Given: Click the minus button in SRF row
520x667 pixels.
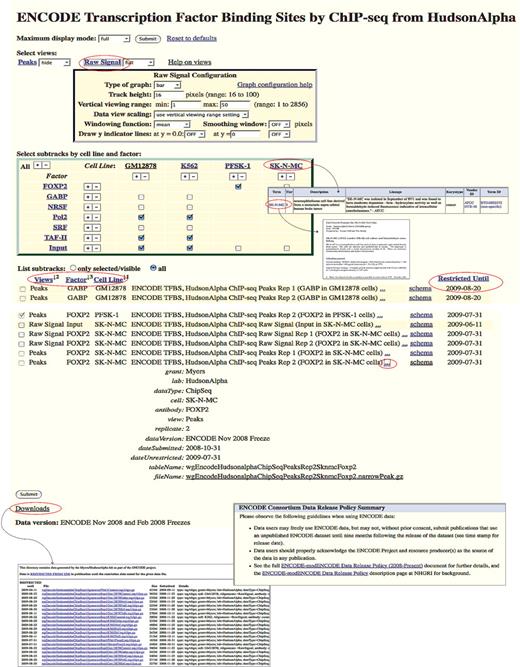Looking at the screenshot, I should coord(97,228).
